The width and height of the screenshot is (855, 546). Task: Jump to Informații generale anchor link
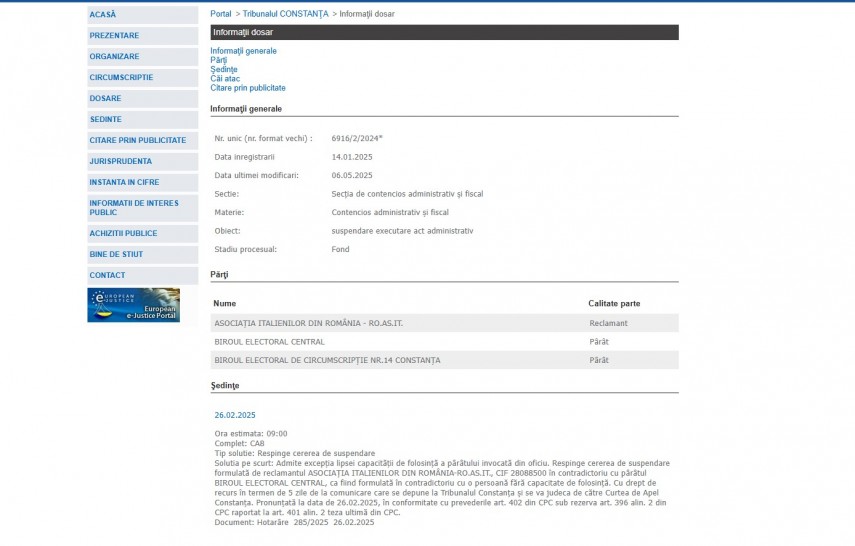(x=243, y=51)
